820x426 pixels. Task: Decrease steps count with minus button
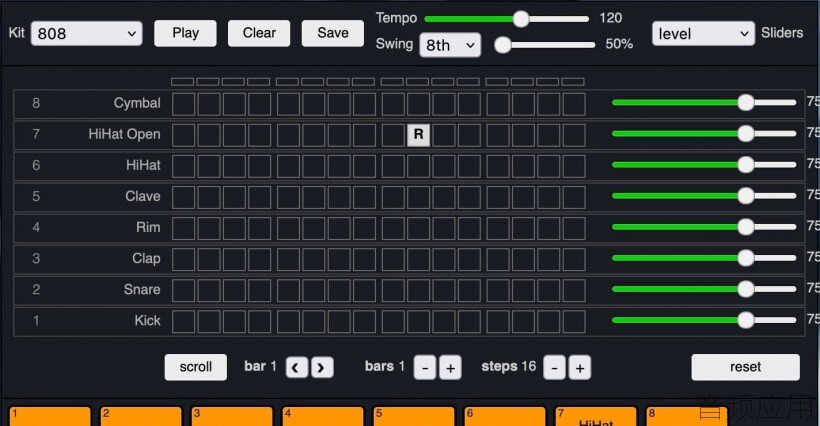click(x=554, y=368)
